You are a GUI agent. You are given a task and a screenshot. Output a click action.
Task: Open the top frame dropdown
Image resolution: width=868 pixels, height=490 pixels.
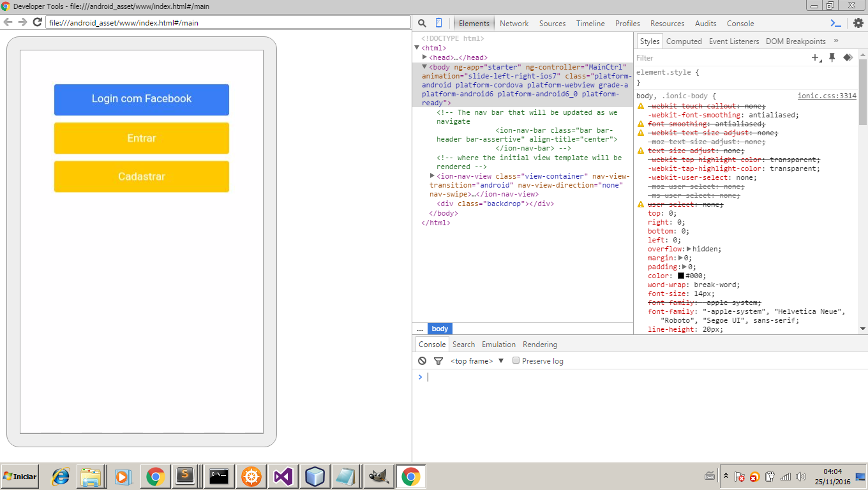[477, 361]
